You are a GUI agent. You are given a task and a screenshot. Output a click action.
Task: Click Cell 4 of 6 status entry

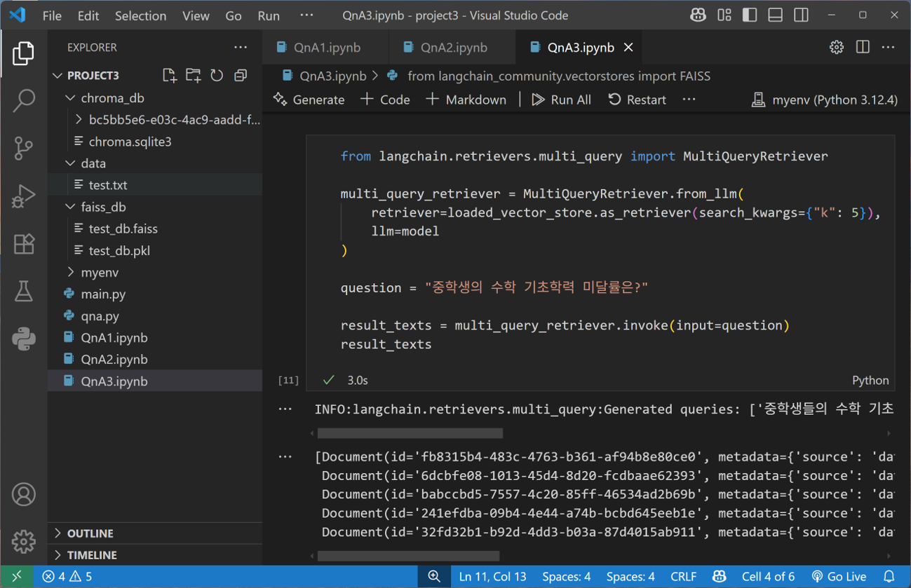pyautogui.click(x=768, y=577)
